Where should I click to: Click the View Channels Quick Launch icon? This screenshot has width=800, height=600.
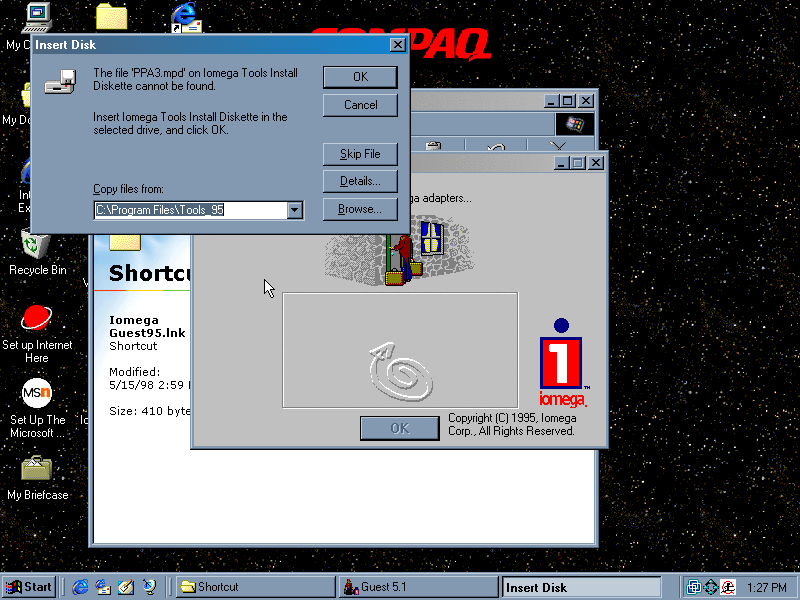pos(149,587)
